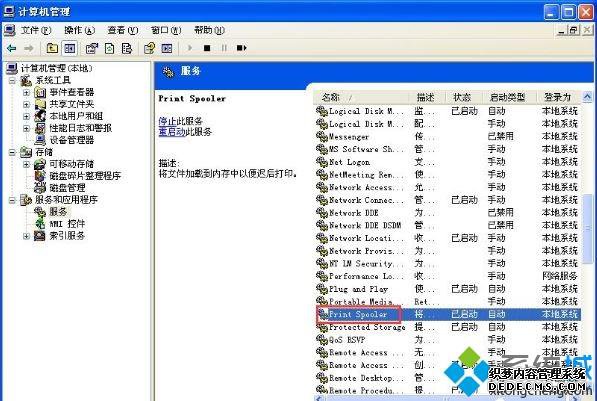597x401 pixels.
Task: Click the Help toolbar icon
Action: (x=149, y=48)
